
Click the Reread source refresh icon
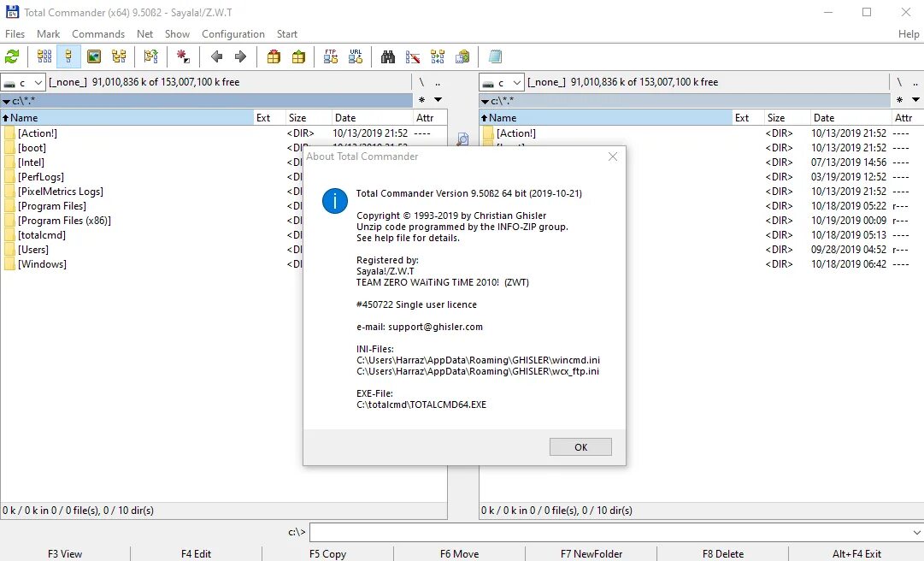[12, 56]
